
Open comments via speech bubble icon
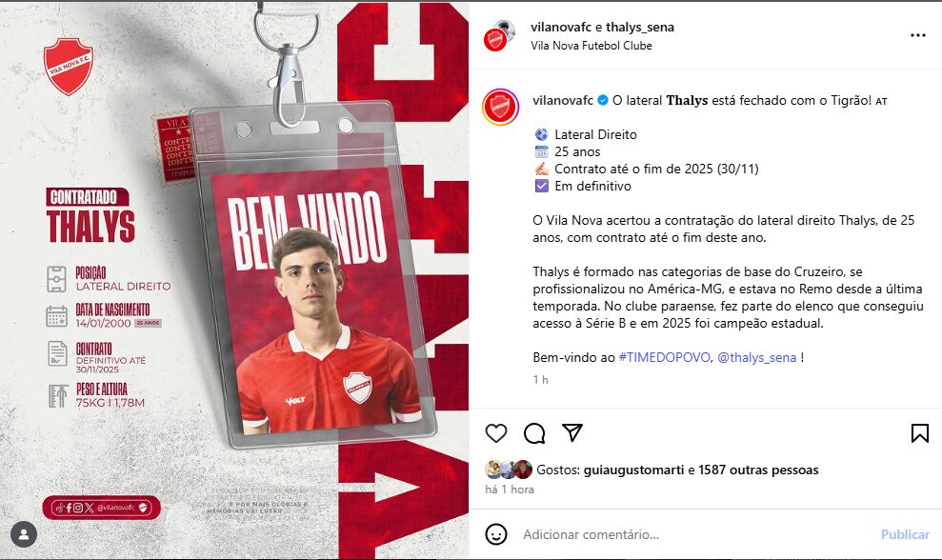point(534,433)
